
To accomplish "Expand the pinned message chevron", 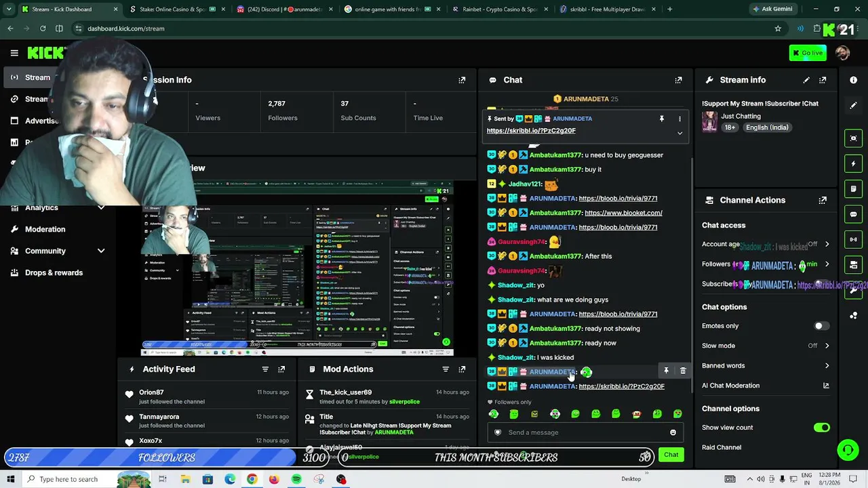I will coord(679,133).
